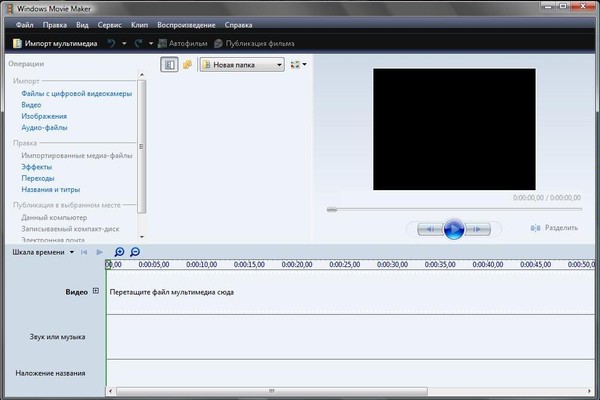Click the Redo arrow icon
This screenshot has height=400, width=600.
point(139,43)
